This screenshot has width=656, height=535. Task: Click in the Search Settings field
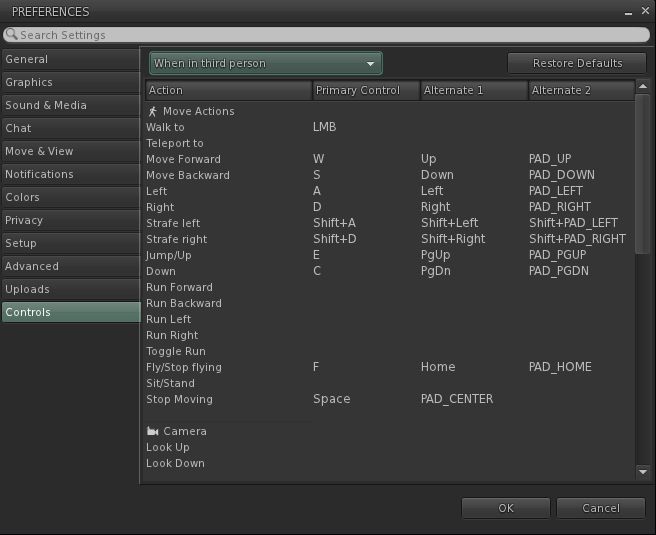328,35
